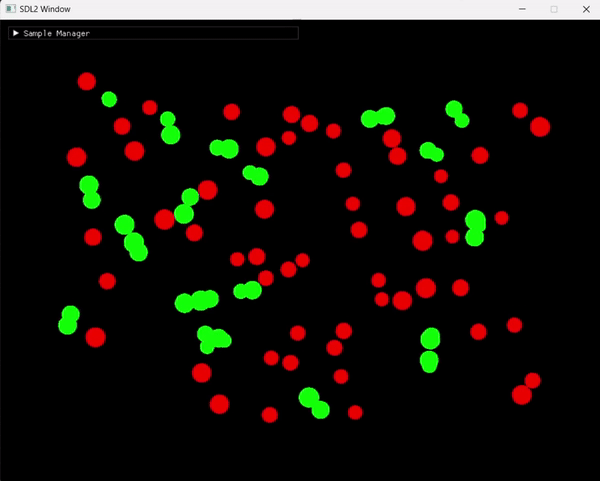Image resolution: width=600 pixels, height=481 pixels.
Task: Click the two green circles near top center-right
Action: click(378, 117)
